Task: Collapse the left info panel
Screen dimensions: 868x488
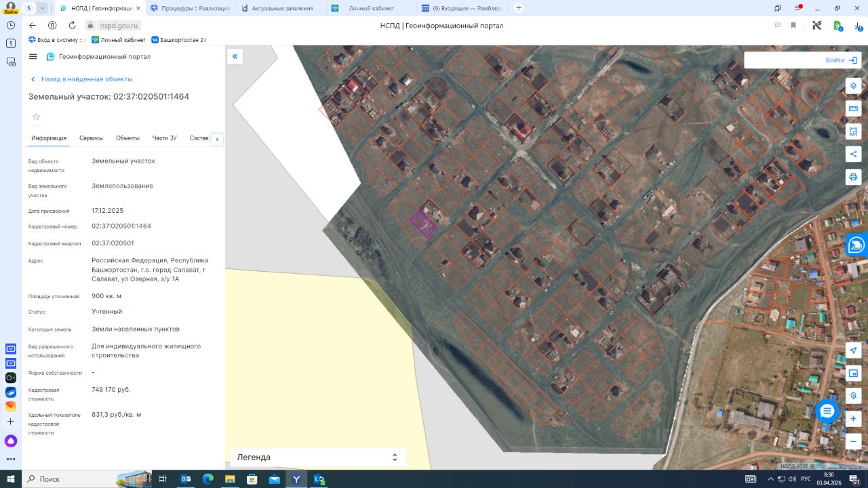Action: point(235,57)
